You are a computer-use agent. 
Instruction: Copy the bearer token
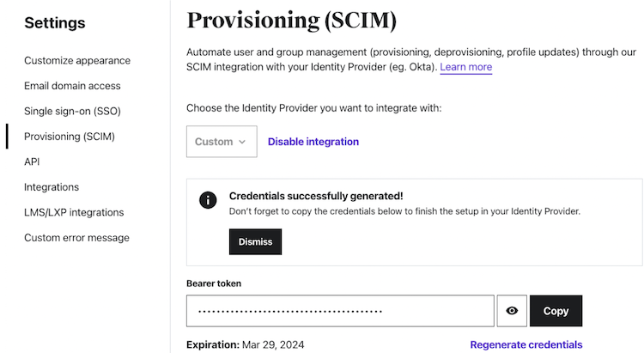click(556, 311)
